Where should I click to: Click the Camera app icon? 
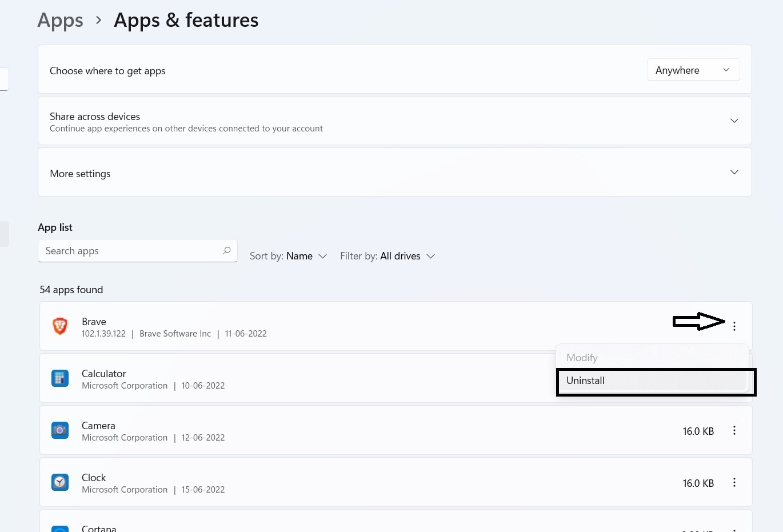pyautogui.click(x=60, y=430)
